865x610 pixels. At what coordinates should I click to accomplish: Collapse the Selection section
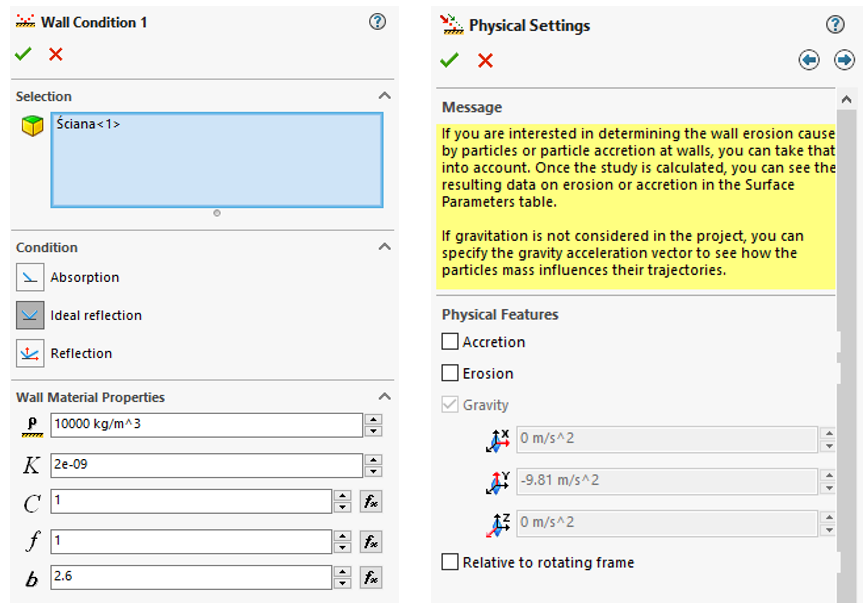click(x=384, y=96)
